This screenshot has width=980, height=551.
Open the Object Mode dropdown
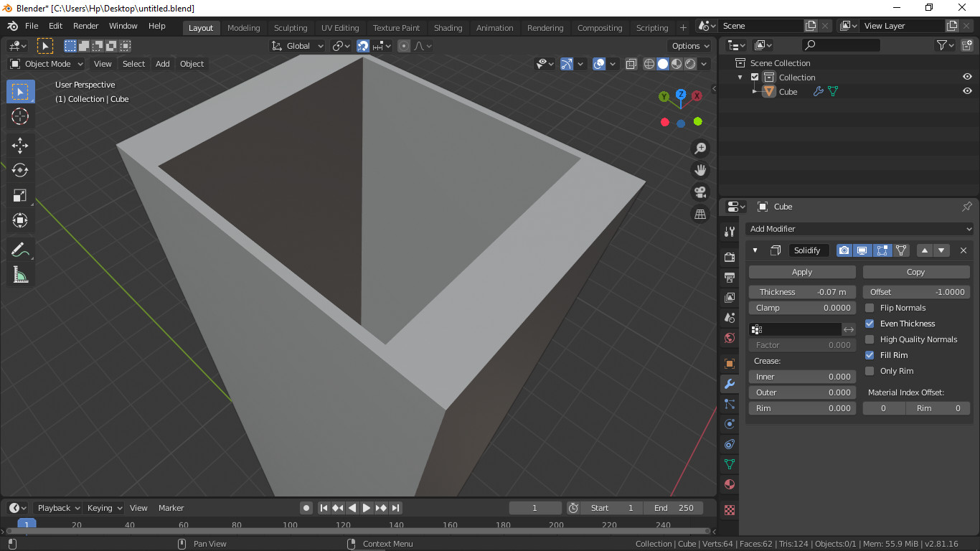[x=47, y=64]
